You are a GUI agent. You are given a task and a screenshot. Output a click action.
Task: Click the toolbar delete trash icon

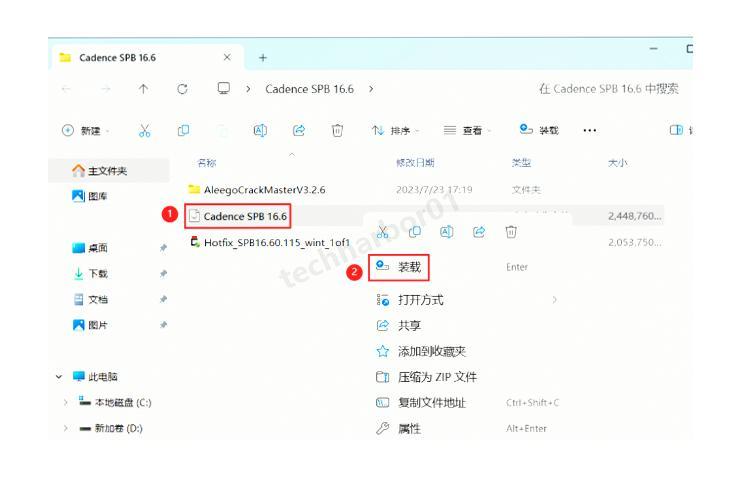point(337,130)
